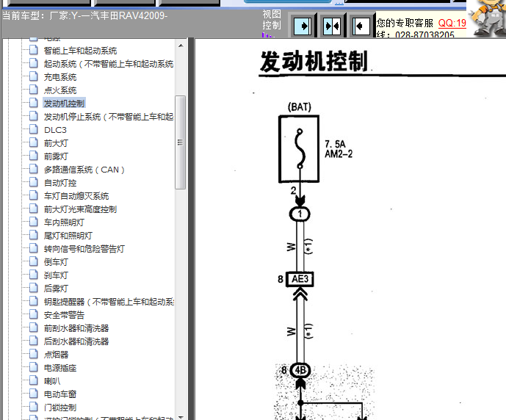Click tree panel scroll down arrow
Viewport: 506px width, 420px height.
coord(181,417)
